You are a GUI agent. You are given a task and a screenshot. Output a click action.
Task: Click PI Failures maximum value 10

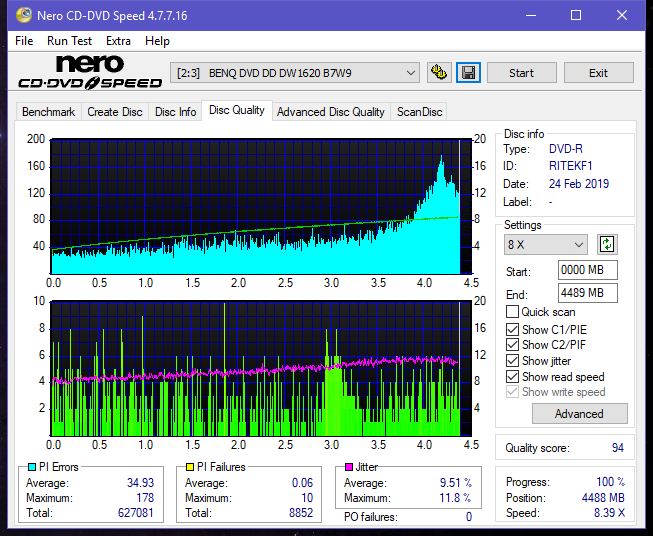[x=307, y=498]
